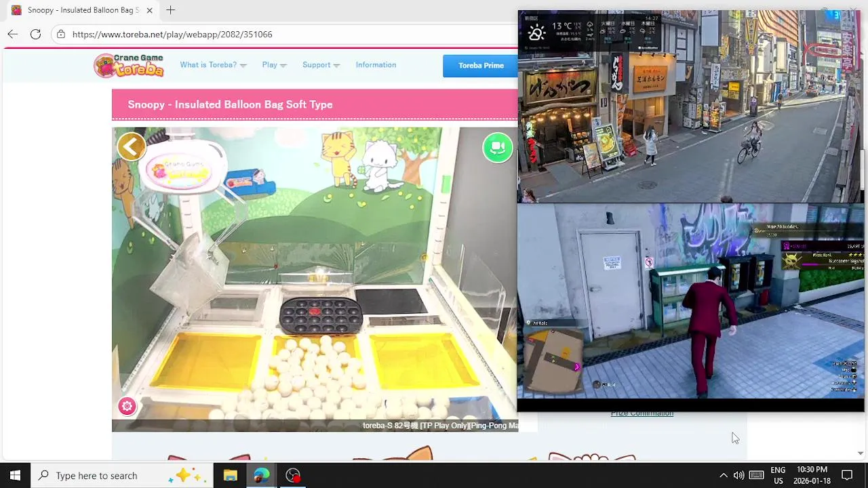Reload the Toreba page
This screenshot has height=488, width=868.
(x=35, y=34)
